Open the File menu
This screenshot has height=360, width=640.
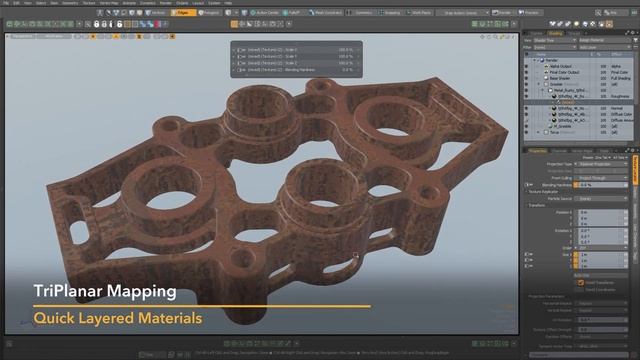[x=6, y=3]
